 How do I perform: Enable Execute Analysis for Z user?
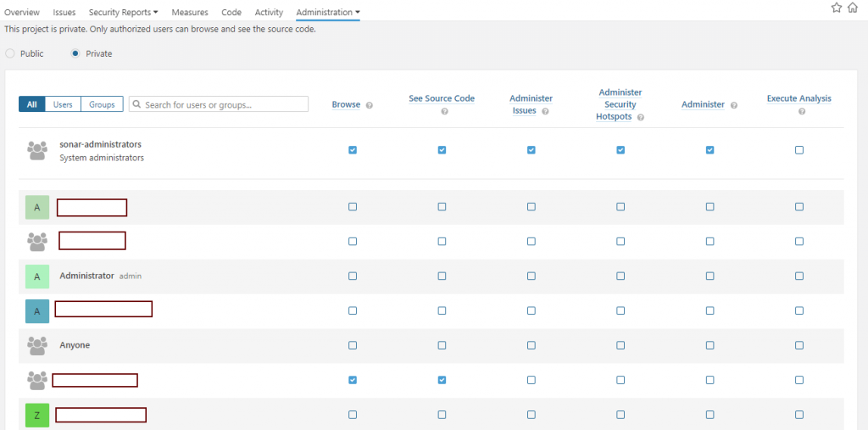pyautogui.click(x=799, y=415)
